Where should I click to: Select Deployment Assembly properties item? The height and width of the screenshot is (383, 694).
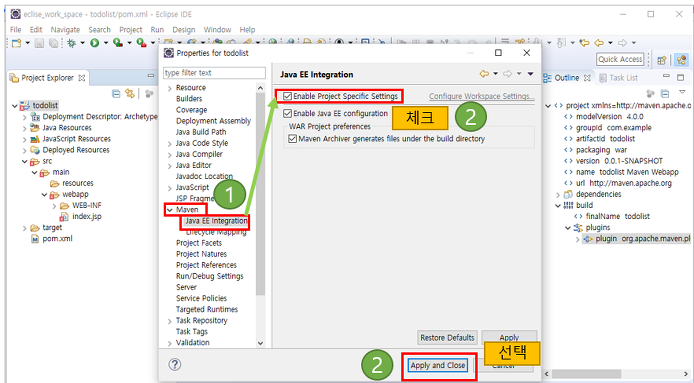tap(213, 121)
